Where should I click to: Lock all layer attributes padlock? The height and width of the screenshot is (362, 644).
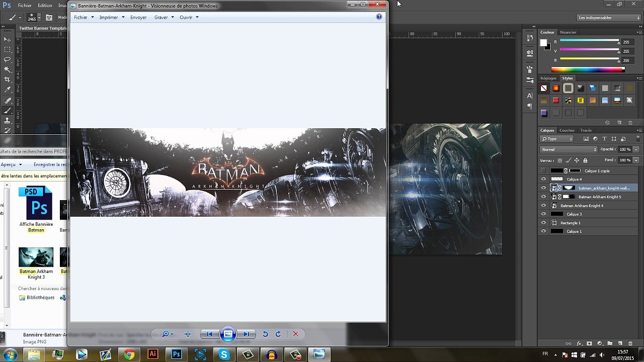coord(585,160)
